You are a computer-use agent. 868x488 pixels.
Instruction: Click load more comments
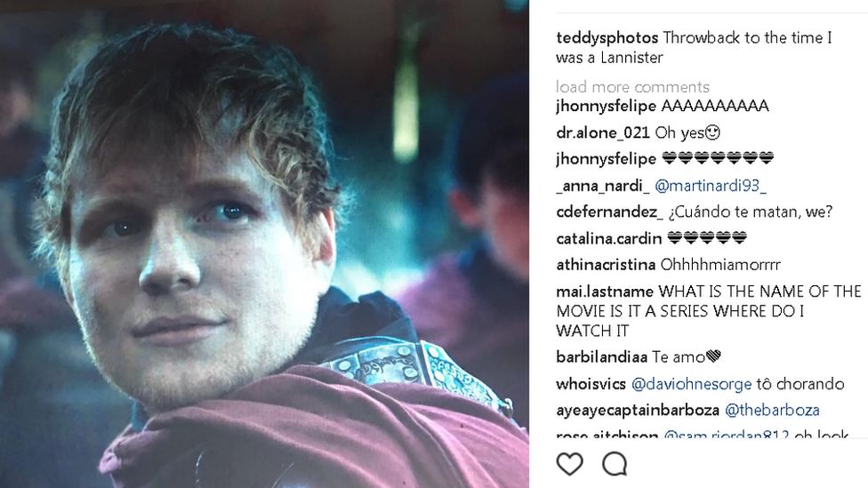632,87
